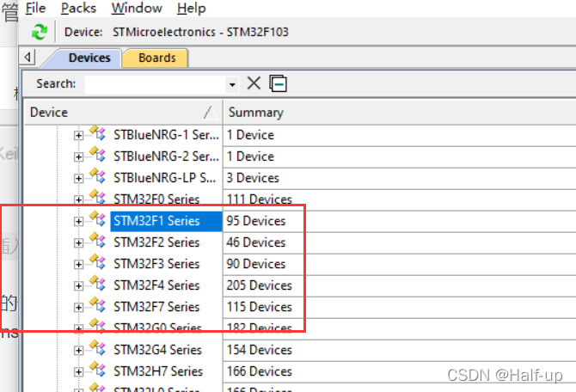
Task: Clear search with the X icon
Action: 254,83
